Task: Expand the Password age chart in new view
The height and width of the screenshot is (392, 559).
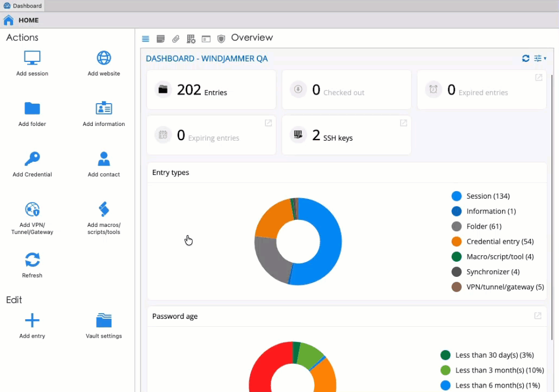Action: tap(537, 315)
